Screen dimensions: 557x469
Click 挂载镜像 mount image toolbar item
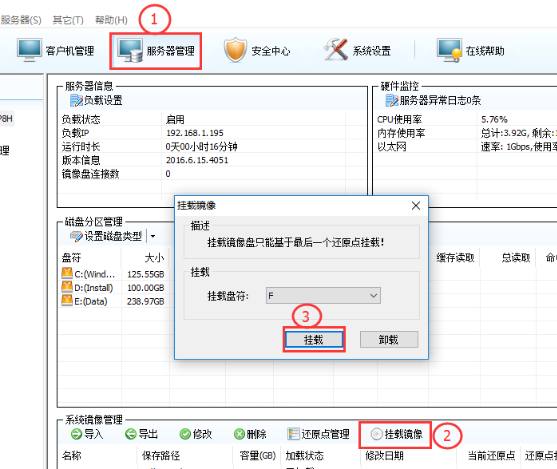click(x=396, y=434)
